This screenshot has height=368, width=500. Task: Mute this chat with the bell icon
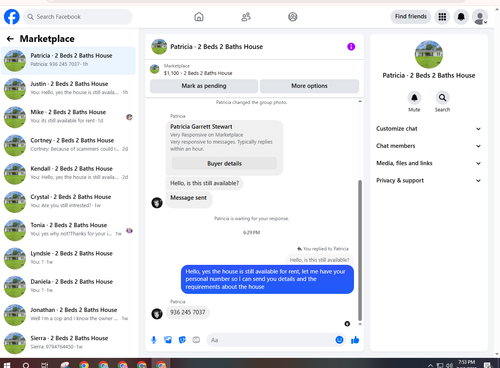tap(414, 98)
